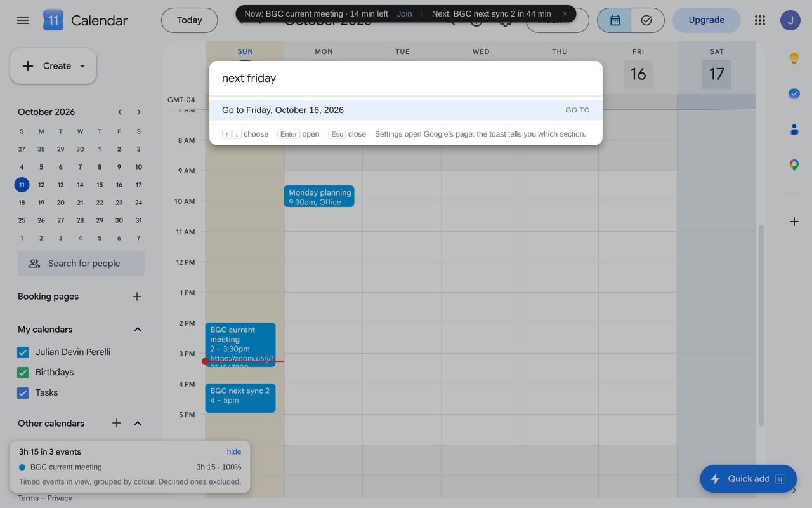
Task: Open Google Keep side panel icon
Action: point(794,58)
